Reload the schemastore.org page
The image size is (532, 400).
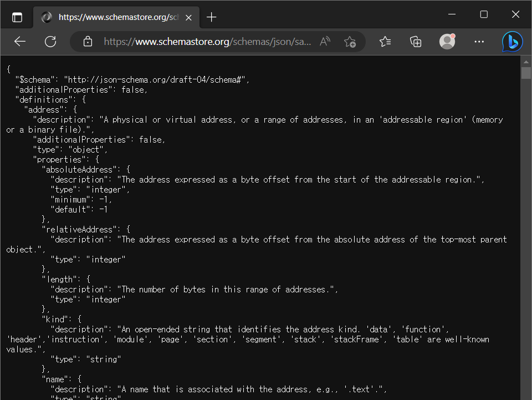coord(50,42)
